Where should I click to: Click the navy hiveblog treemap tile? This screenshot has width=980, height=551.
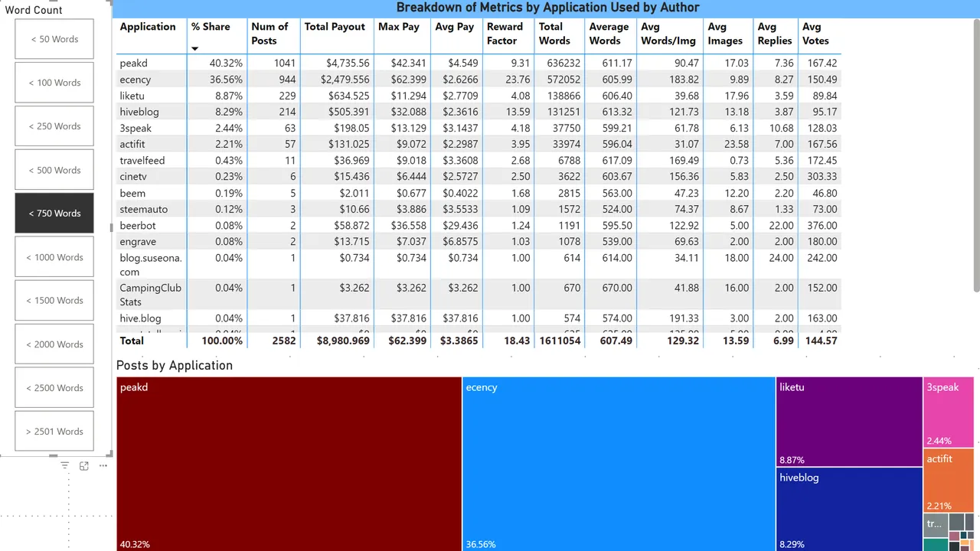click(x=849, y=509)
